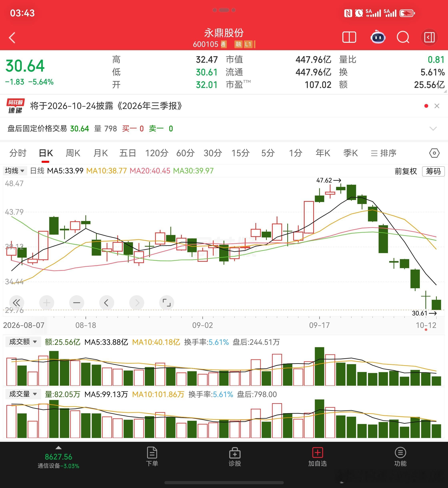448x488 pixels.
Task: Switch to 60分 chart tab
Action: pyautogui.click(x=185, y=153)
